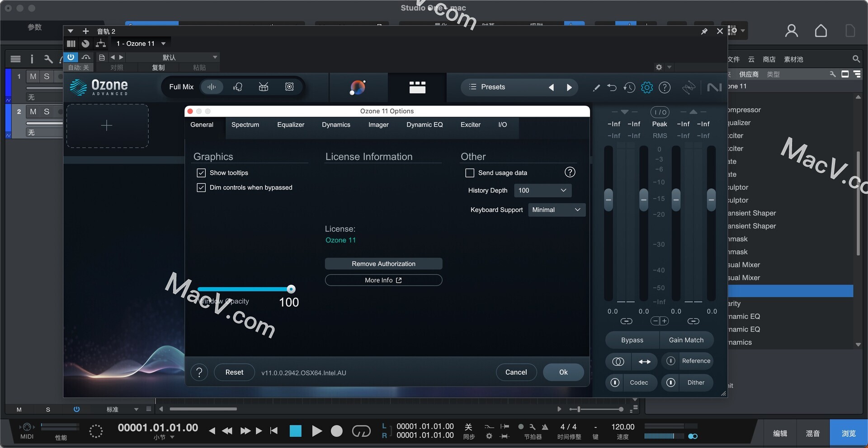
Task: Open the Studio One home icon
Action: point(821,31)
